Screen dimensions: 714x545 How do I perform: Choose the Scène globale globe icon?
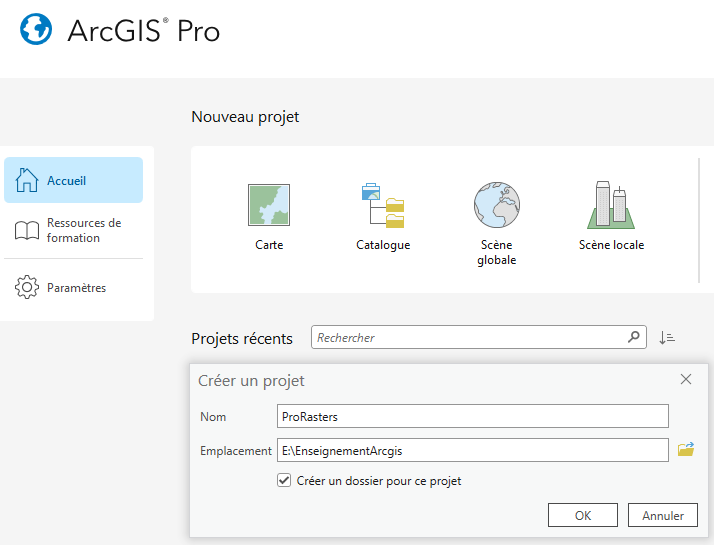tap(497, 205)
